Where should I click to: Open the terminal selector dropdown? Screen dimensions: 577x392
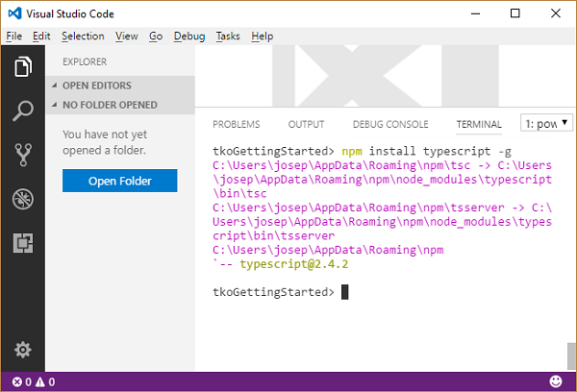coord(546,123)
